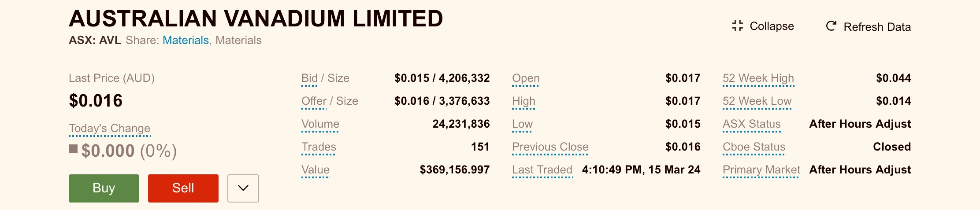Click the Volume term label
Image resolution: width=980 pixels, height=210 pixels.
(x=320, y=124)
